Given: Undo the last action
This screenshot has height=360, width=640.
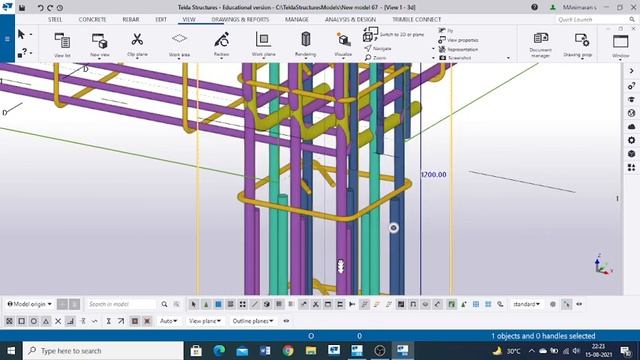Looking at the screenshot, I should click(40, 7).
